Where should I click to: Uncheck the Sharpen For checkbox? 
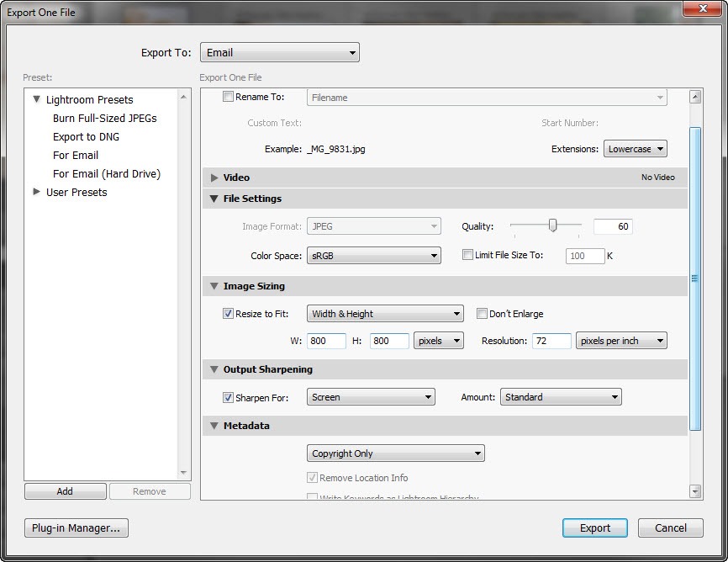click(229, 397)
